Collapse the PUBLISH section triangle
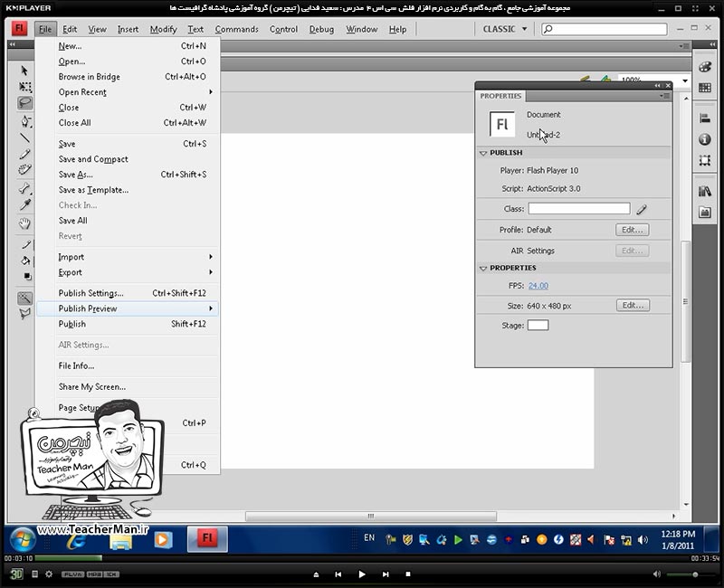724x588 pixels. 483,153
